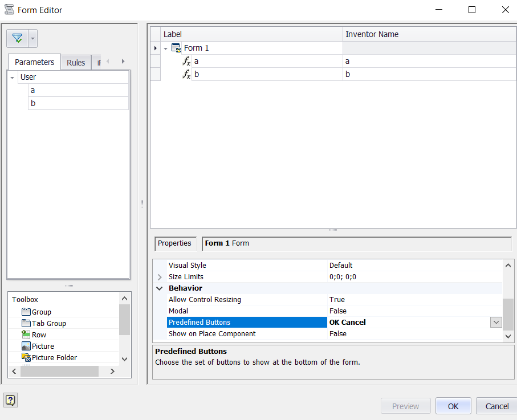Click the Properties tab

pos(174,243)
